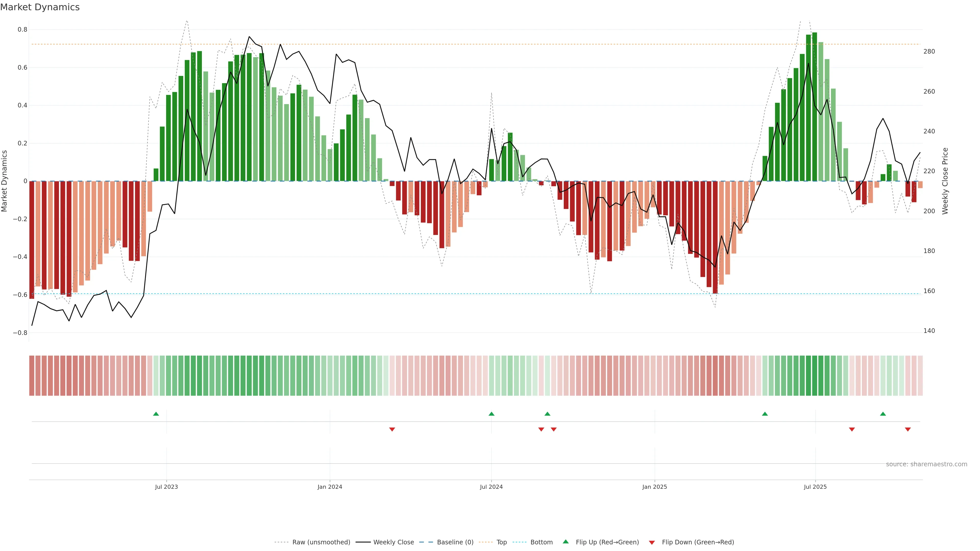
Task: Click the last red flip-down triangle marker
Action: coord(908,429)
